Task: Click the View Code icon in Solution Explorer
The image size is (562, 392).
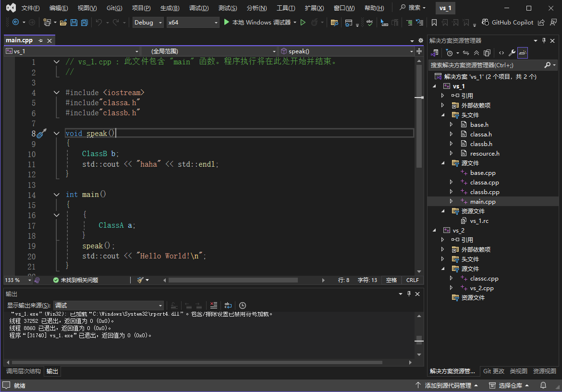Action: click(x=501, y=53)
